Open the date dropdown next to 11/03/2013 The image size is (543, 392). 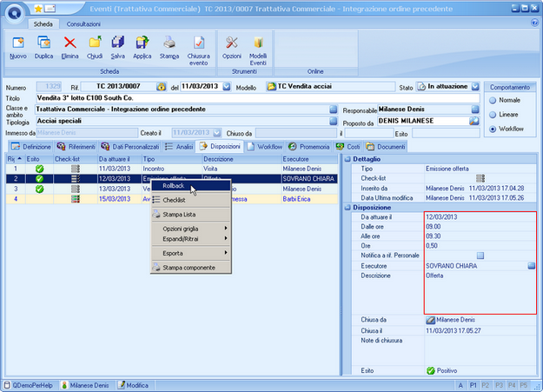click(227, 86)
